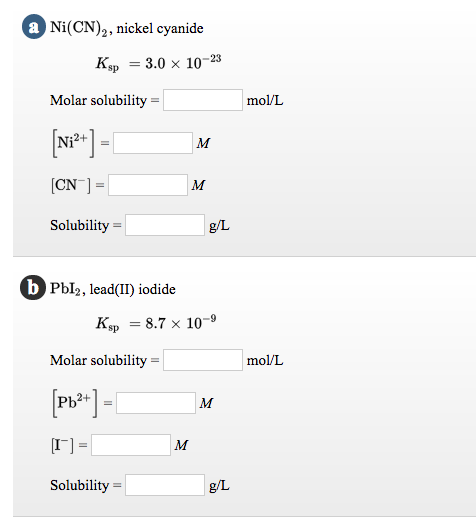
Task: Click mol/L unit label in part a
Action: click(265, 100)
